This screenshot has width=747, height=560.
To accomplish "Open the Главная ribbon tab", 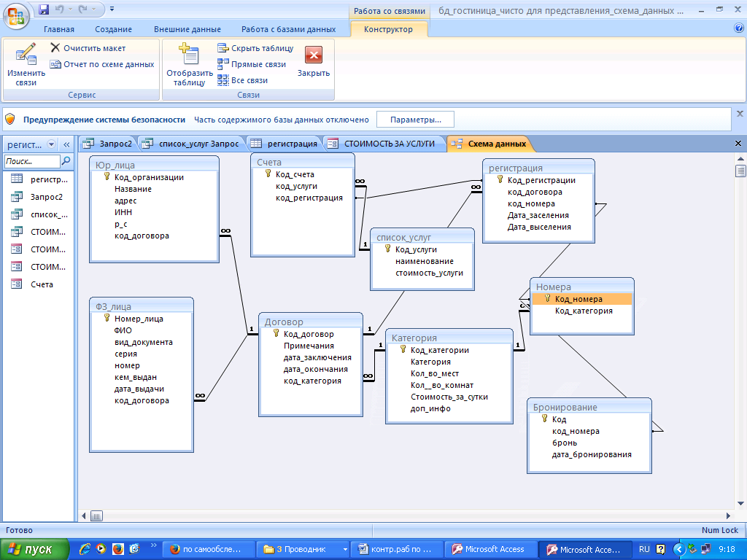I will click(x=59, y=29).
